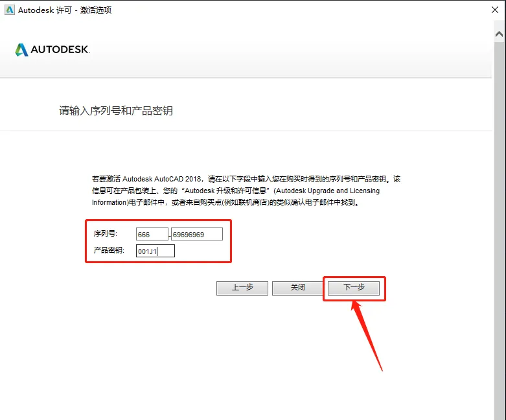The width and height of the screenshot is (506, 420).
Task: Click the scrollbar up arrow
Action: coord(500,34)
